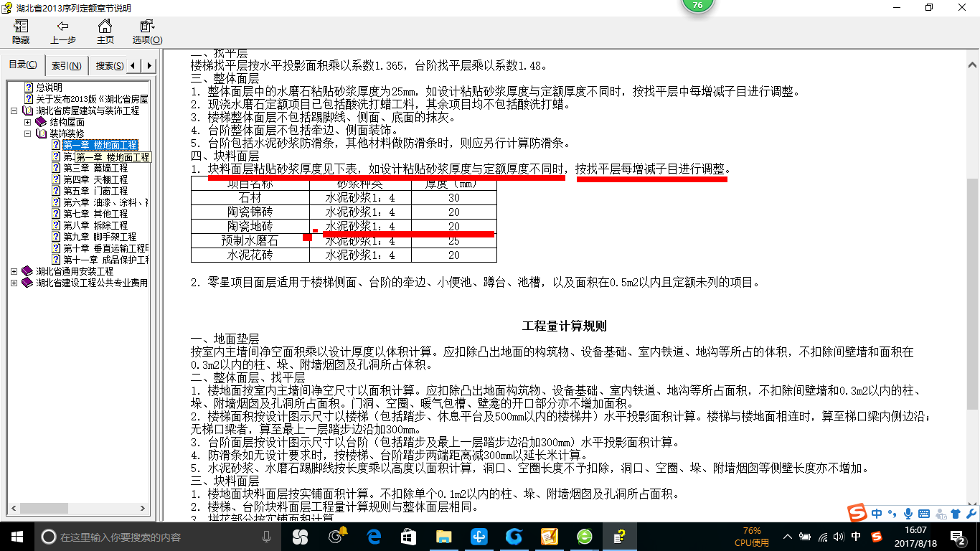The width and height of the screenshot is (980, 551).
Task: Click the tab strip left scroll arrow
Action: point(134,66)
